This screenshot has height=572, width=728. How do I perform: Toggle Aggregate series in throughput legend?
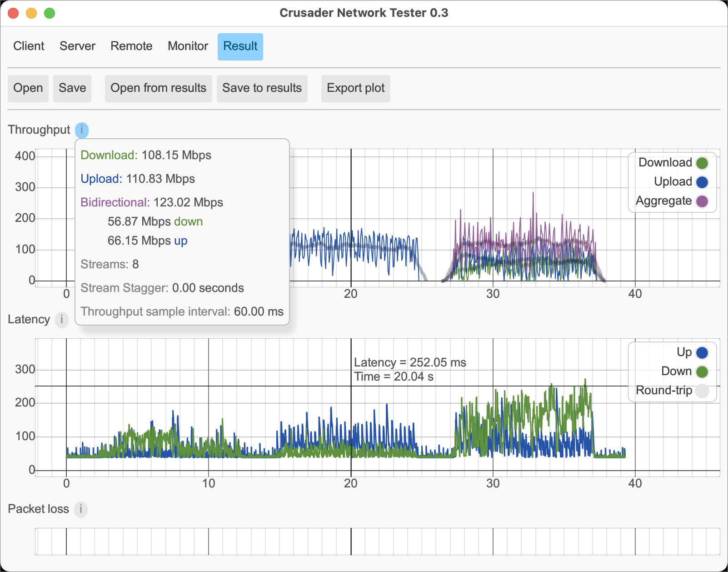(672, 201)
